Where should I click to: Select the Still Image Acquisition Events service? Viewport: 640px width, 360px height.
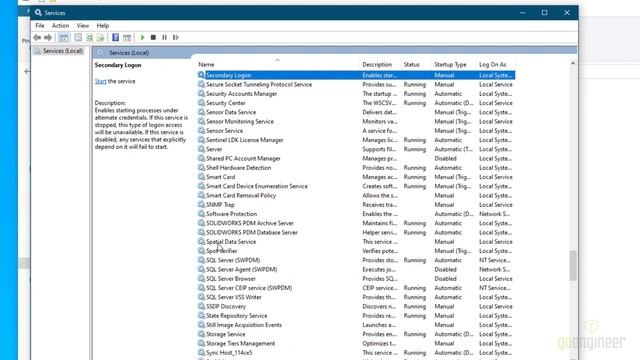click(x=244, y=325)
